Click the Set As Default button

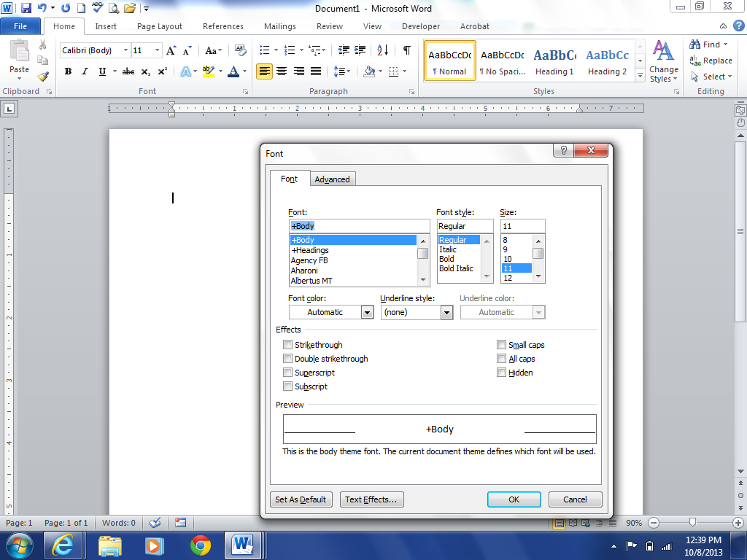[301, 499]
